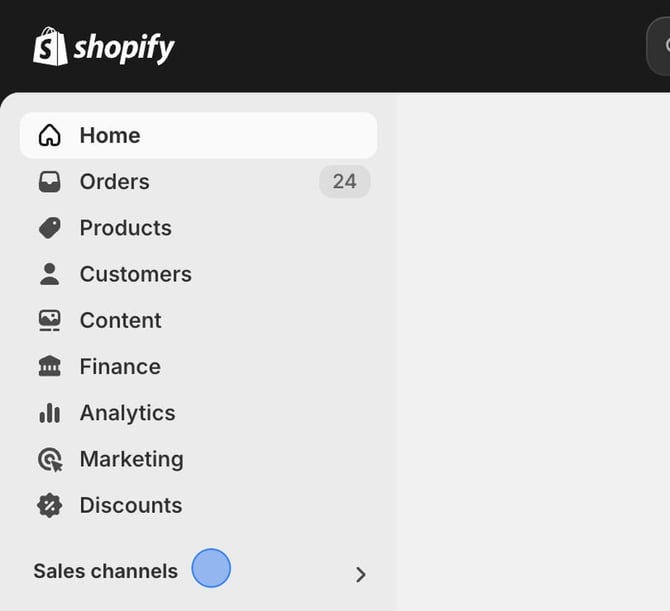Go to the Home page
The height and width of the screenshot is (611, 670).
110,136
